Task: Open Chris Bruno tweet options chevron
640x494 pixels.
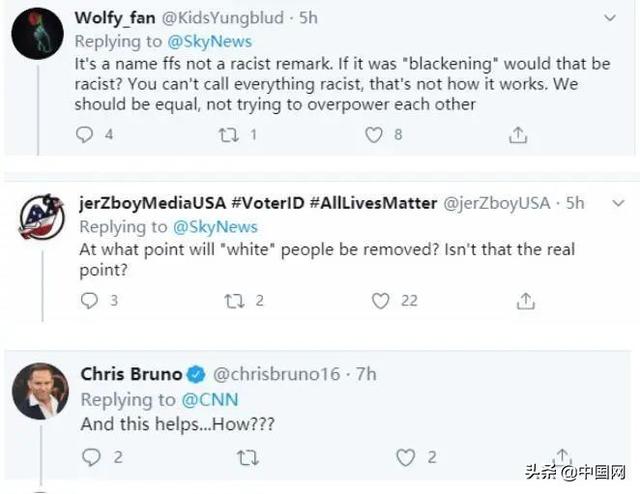Action: (615, 373)
